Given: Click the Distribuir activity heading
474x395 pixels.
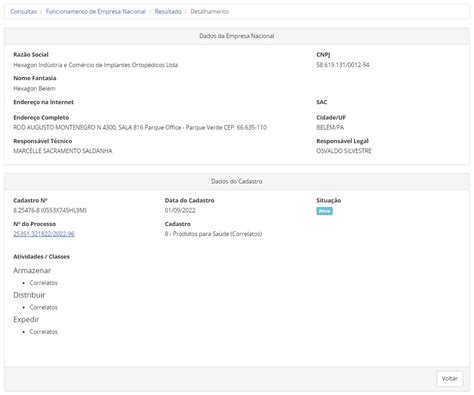Looking at the screenshot, I should [29, 295].
